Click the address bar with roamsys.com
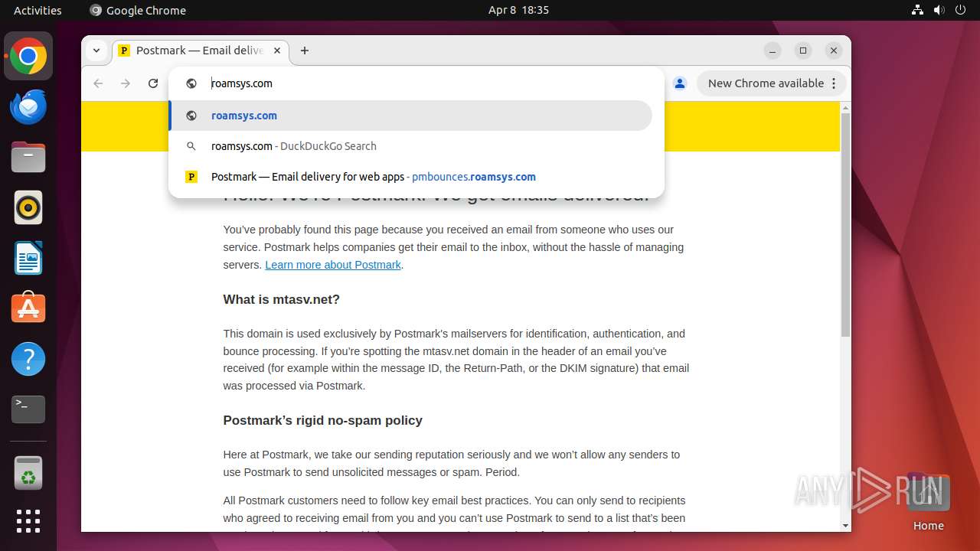 (416, 83)
